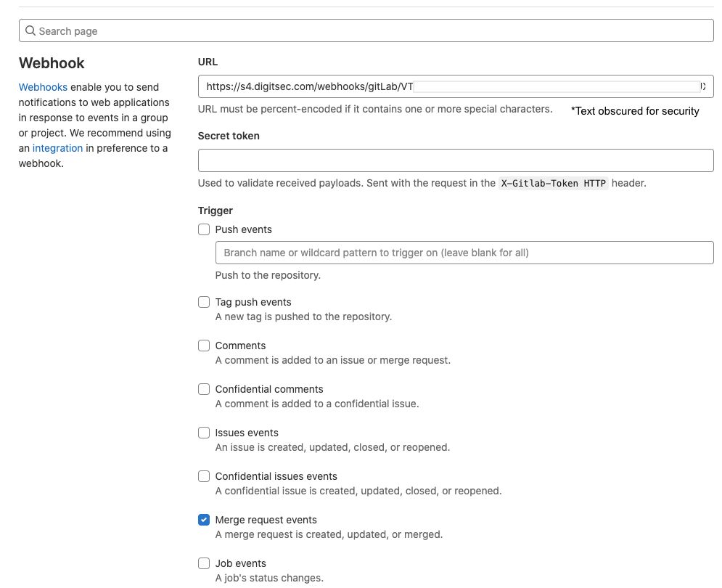
Task: Enable the Job events checkbox
Action: 203,563
